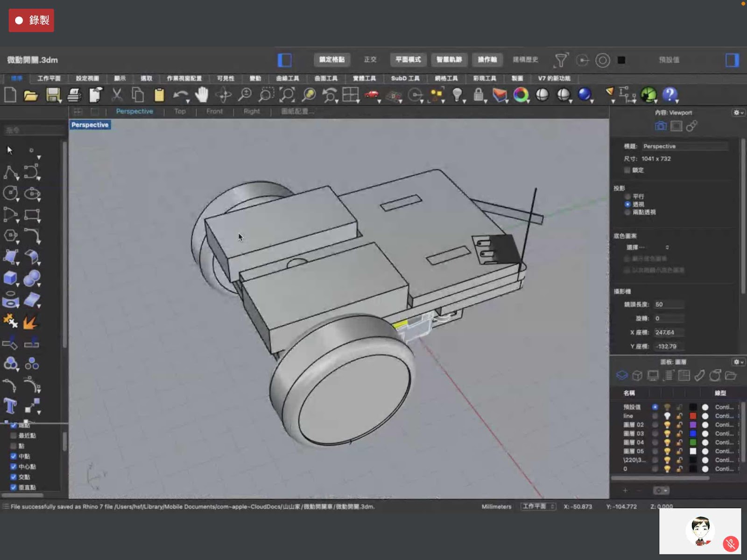Expand the Undo icon flyout arrow
747x560 pixels.
pos(188,101)
